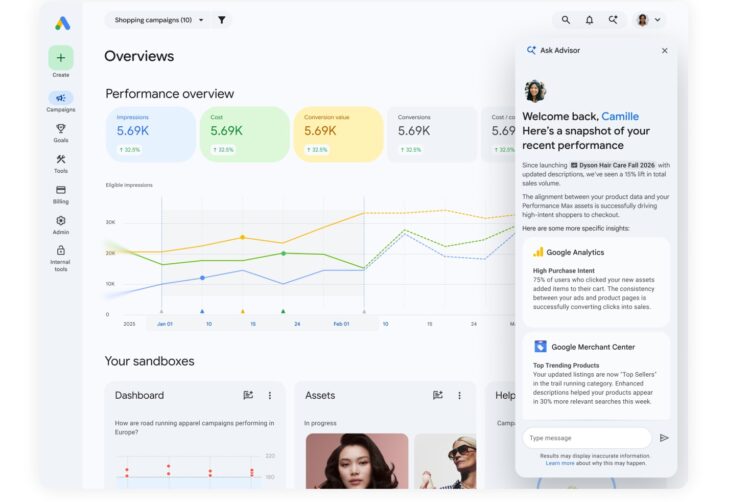
Task: Click the send message arrow icon
Action: point(664,437)
